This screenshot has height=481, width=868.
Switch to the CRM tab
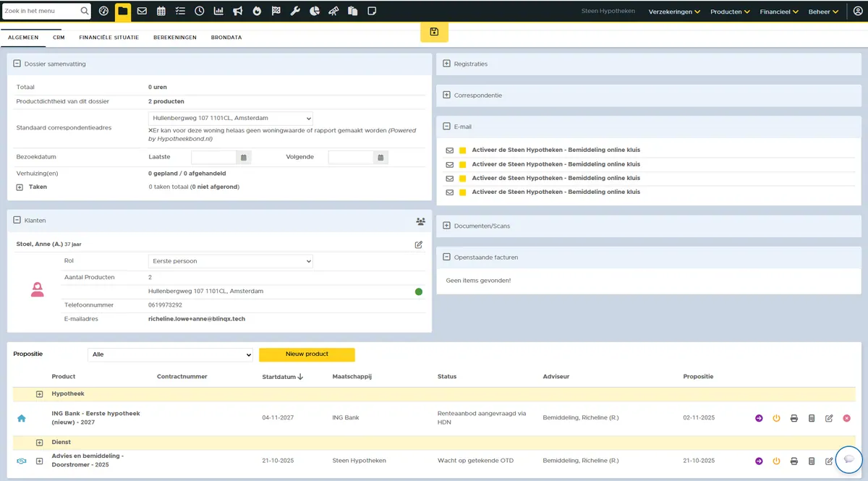(59, 37)
